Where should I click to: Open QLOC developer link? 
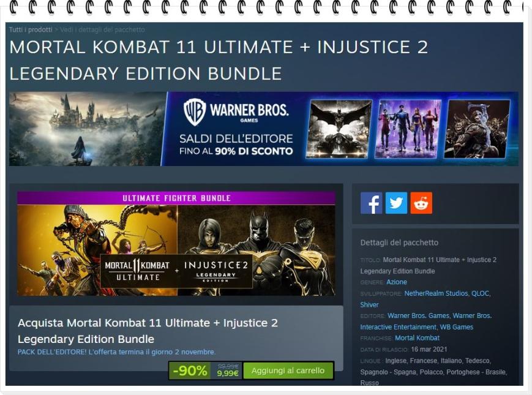(480, 293)
